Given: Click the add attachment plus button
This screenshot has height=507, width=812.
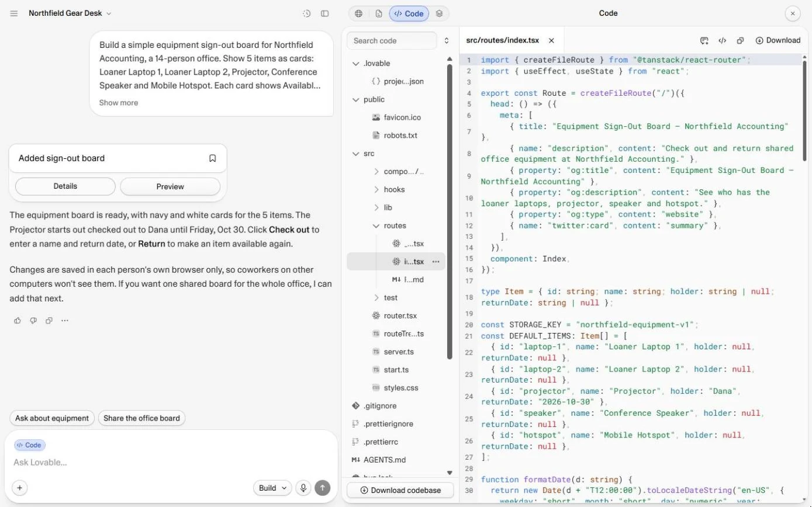Looking at the screenshot, I should (19, 488).
